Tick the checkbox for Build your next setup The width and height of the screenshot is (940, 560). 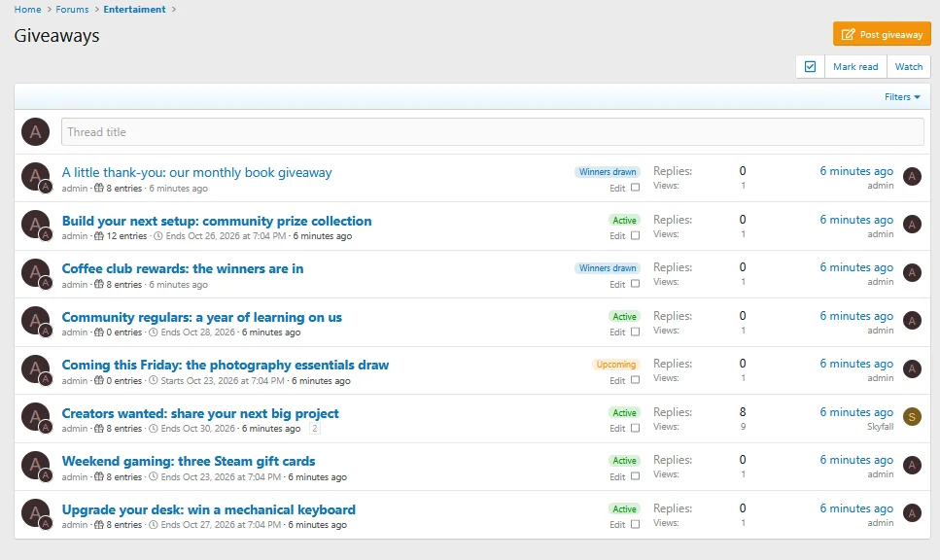tap(636, 235)
